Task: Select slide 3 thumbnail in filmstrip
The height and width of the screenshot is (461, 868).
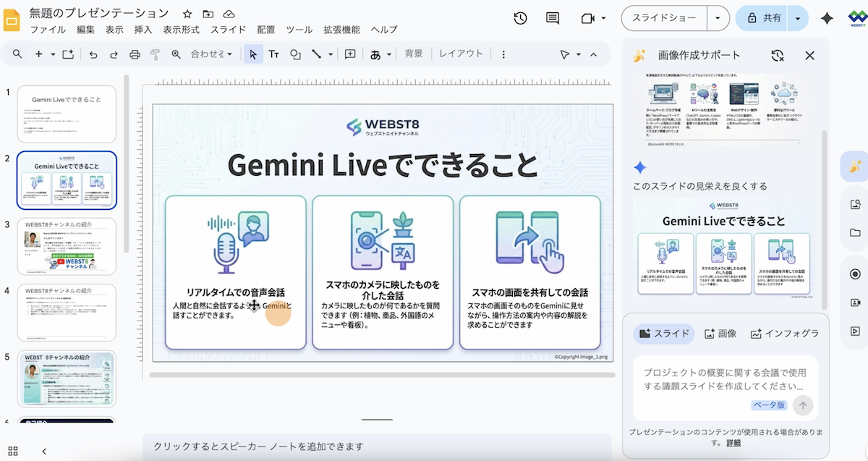Action: tap(67, 246)
